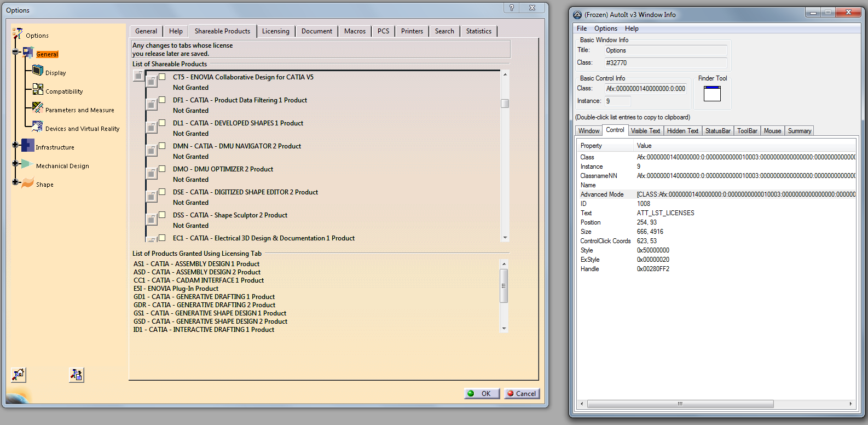Click the down arrow of the granted products scrollbar
Screen dimensions: 868x425
[504, 328]
